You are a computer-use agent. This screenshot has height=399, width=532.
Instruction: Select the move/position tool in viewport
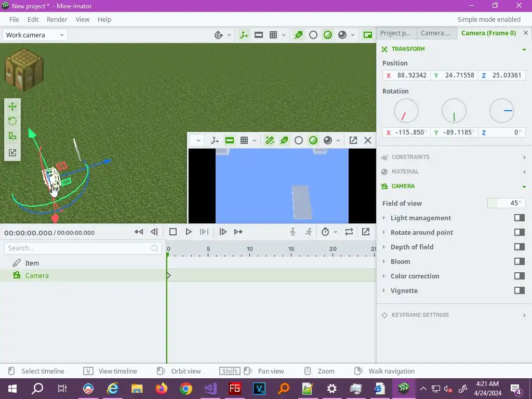[x=12, y=107]
